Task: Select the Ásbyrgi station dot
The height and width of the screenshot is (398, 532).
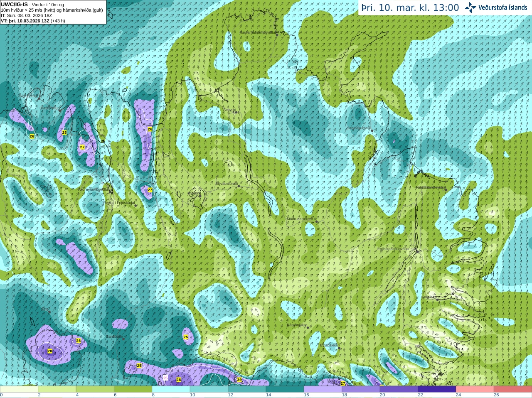Action: [x=236, y=113]
